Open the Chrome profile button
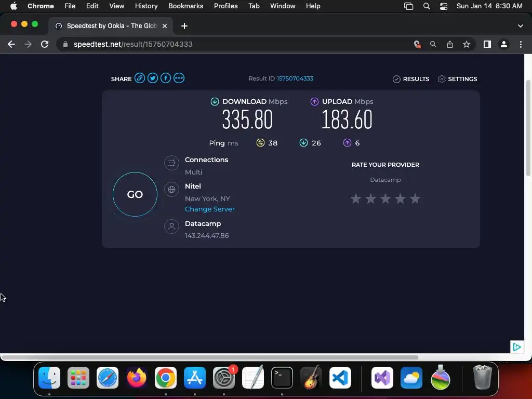532x399 pixels. (504, 44)
